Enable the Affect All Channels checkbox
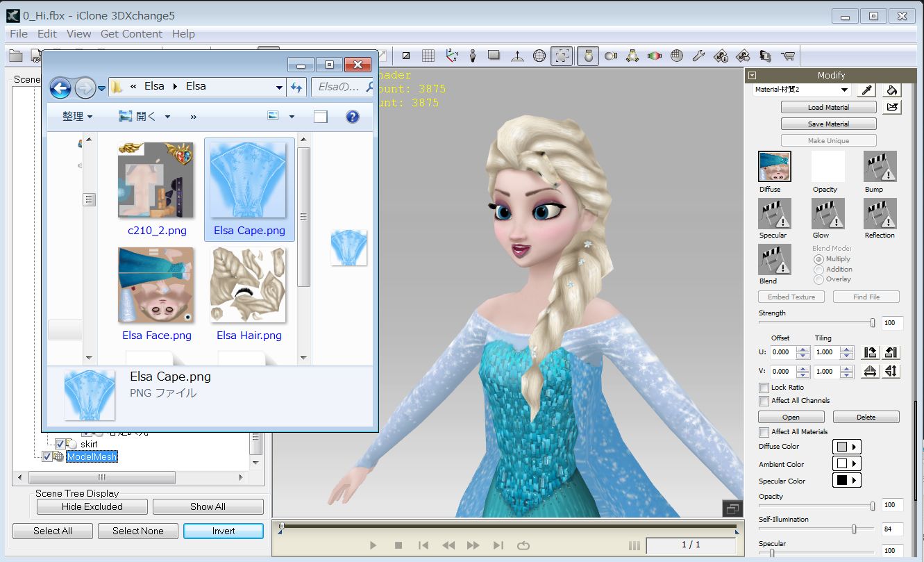This screenshot has width=924, height=562. [x=764, y=401]
